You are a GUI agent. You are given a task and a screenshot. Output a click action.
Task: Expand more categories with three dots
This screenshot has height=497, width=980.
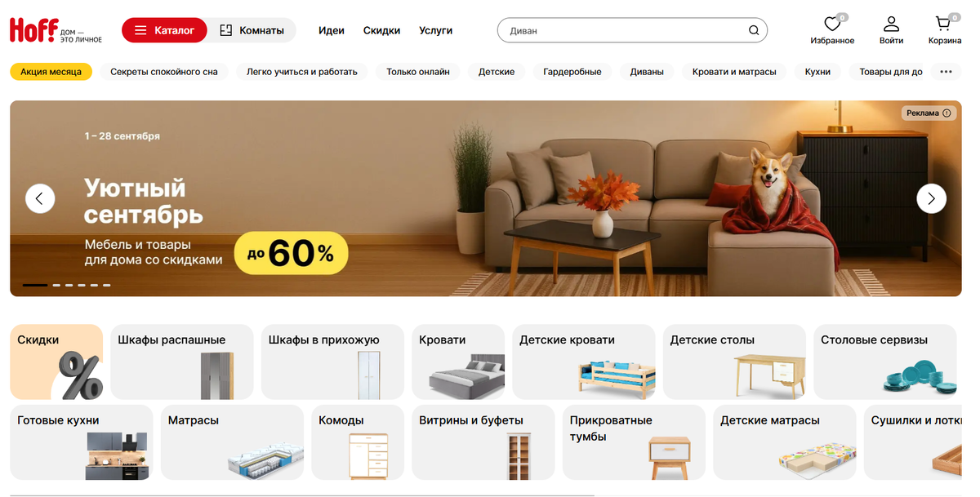(x=946, y=72)
